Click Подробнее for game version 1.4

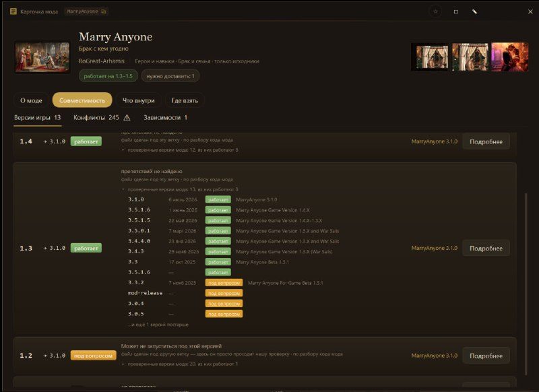coord(486,141)
